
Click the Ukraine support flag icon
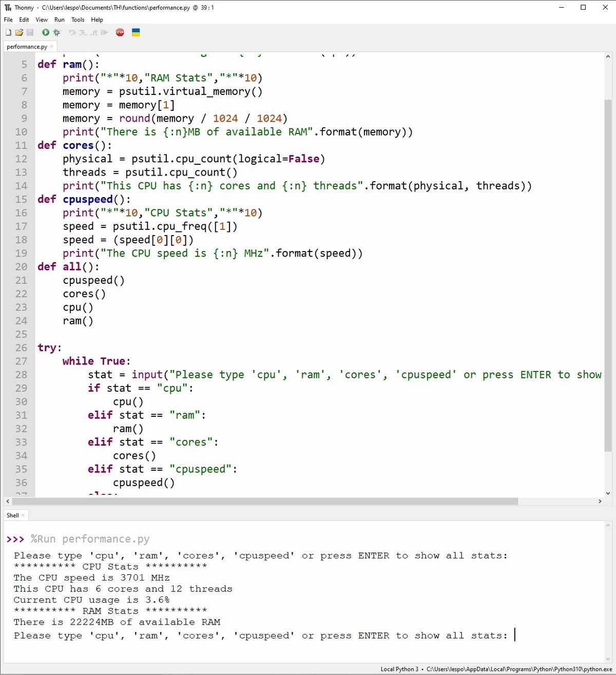click(136, 32)
